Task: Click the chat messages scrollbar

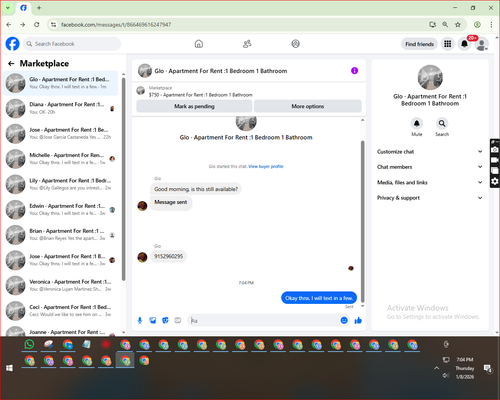Action: (363, 221)
